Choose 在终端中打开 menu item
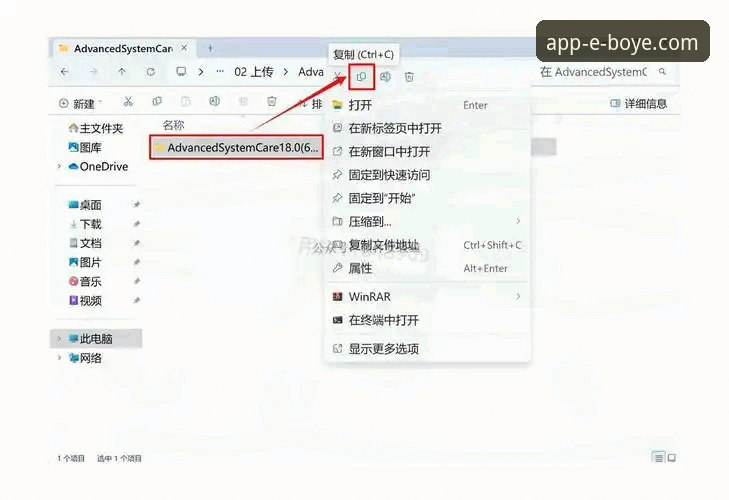The height and width of the screenshot is (500, 729). coord(428,320)
